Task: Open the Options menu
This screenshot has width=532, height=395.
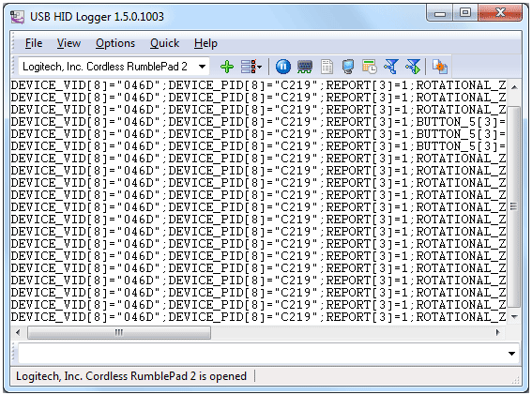Action: tap(115, 43)
